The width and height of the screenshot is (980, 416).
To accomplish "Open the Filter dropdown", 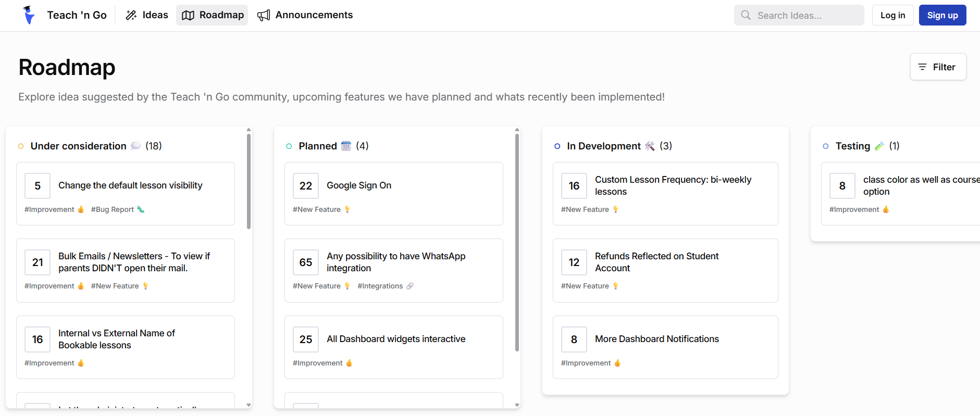I will (938, 67).
